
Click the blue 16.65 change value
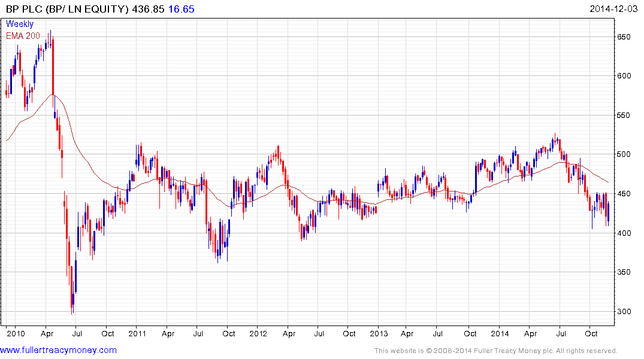181,9
